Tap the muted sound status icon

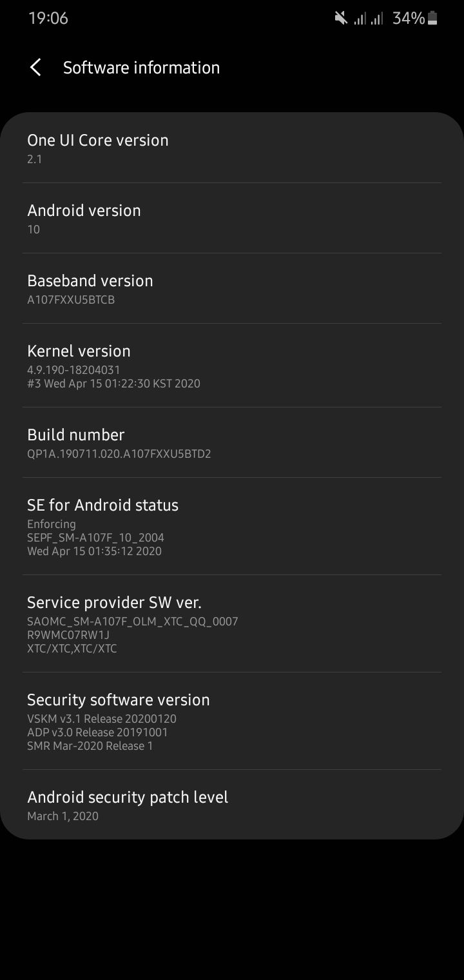(341, 18)
